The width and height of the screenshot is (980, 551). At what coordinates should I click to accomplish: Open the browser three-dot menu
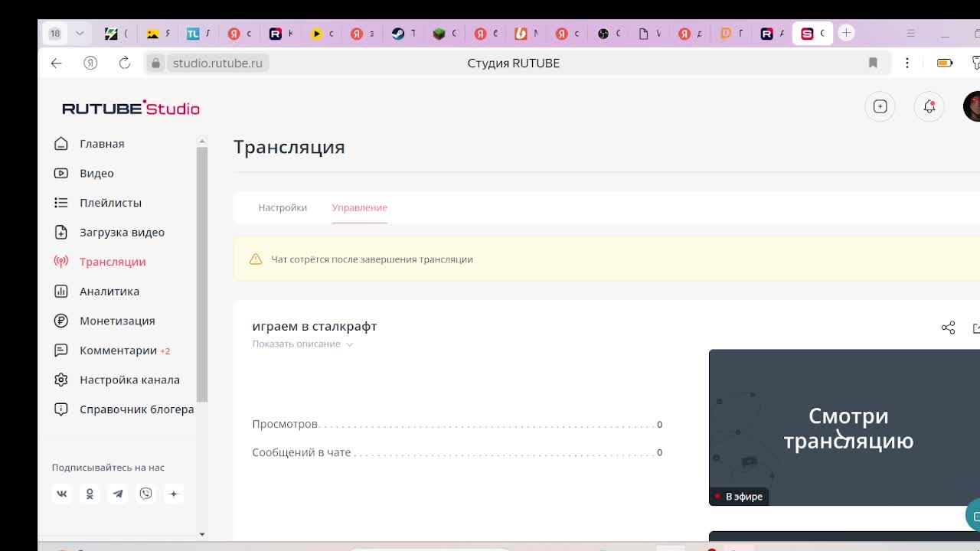coord(907,63)
